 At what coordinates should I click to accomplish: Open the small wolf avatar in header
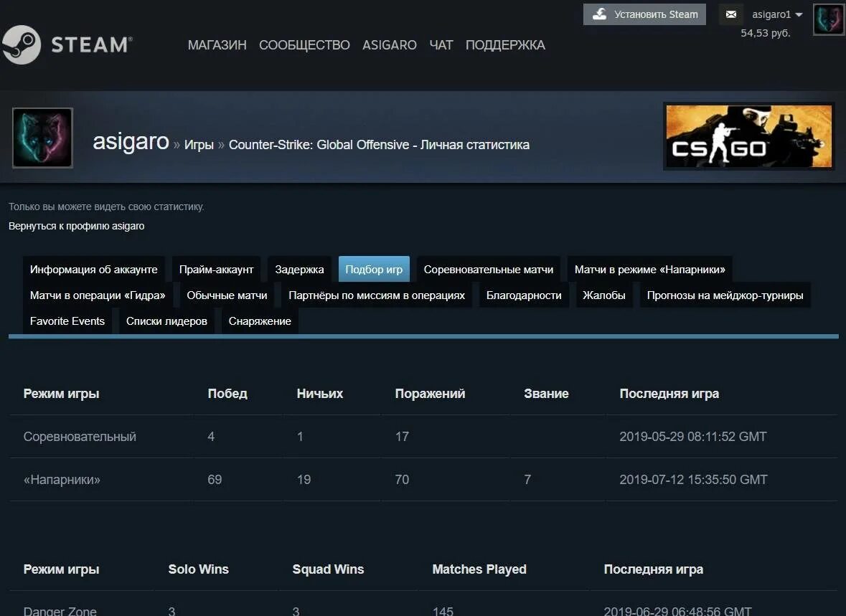click(828, 19)
